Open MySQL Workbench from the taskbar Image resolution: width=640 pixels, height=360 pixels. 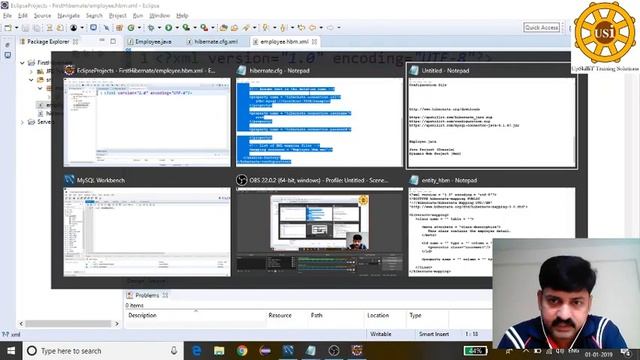(x=288, y=351)
